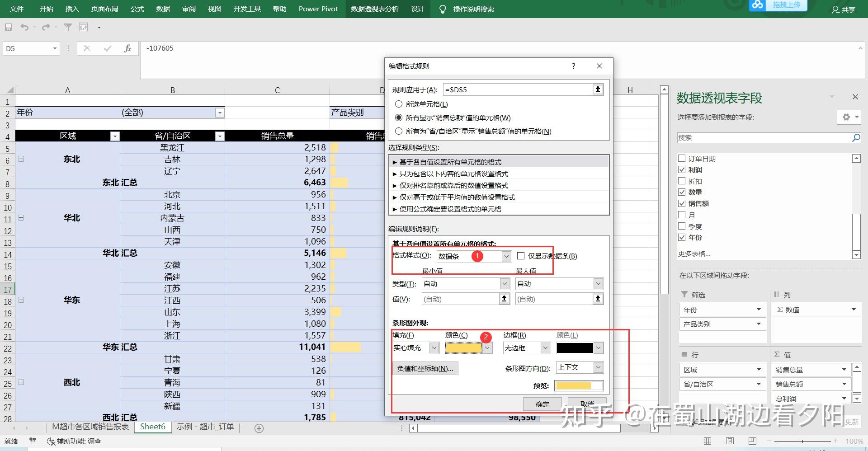Image resolution: width=868 pixels, height=451 pixels.
Task: Open the 格式样式 数据条 dropdown
Action: 506,256
